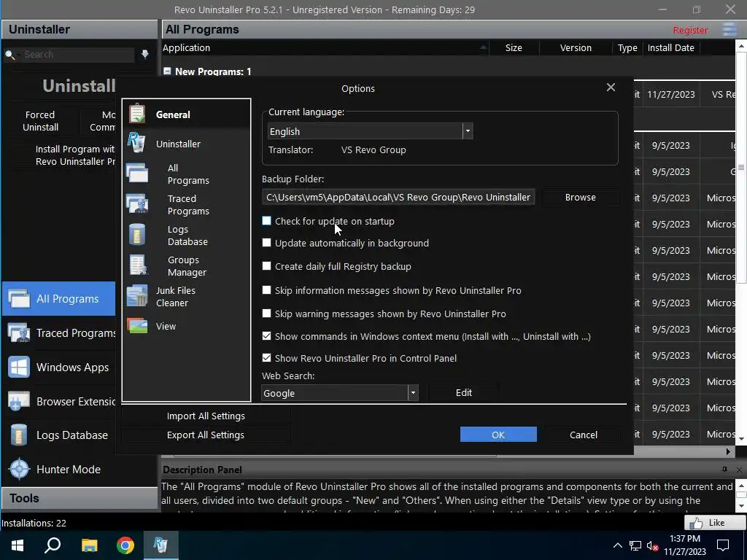This screenshot has width=747, height=560.
Task: Click Edit next to Web Search
Action: pos(463,392)
